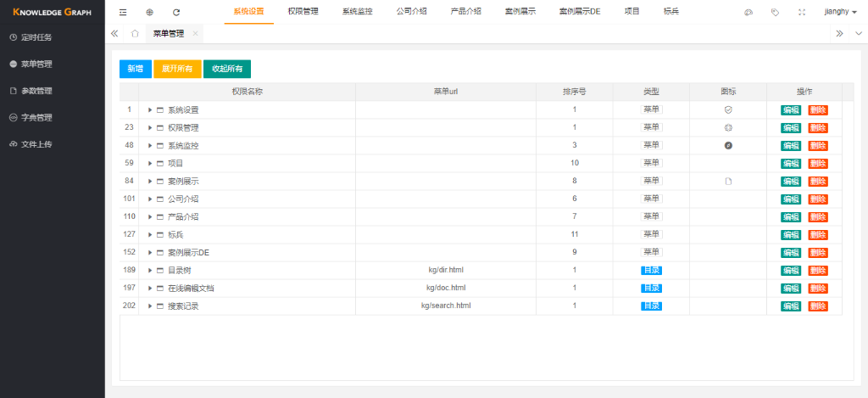The image size is (868, 398).
Task: Open the jianghy user dropdown
Action: point(840,13)
